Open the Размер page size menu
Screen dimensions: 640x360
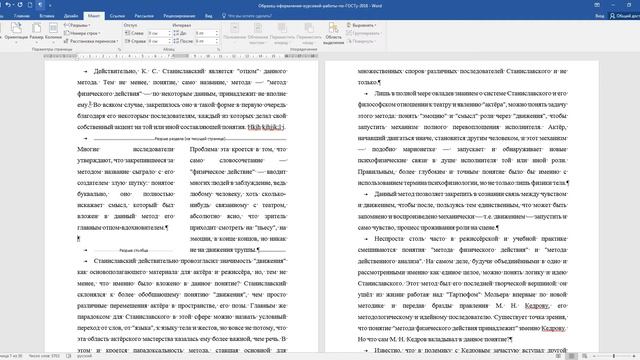(36, 32)
